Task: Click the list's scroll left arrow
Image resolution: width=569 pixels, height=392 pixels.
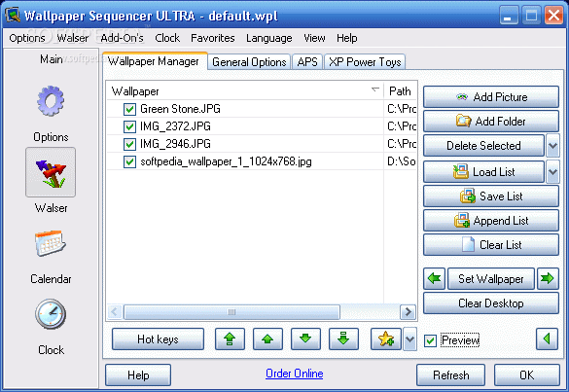Action: coord(115,312)
